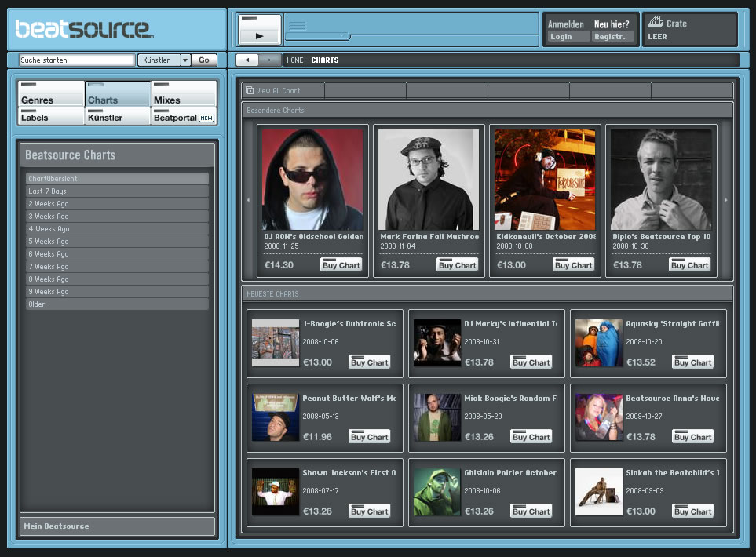Click the View All Chart tab
The image size is (756, 557).
283,90
